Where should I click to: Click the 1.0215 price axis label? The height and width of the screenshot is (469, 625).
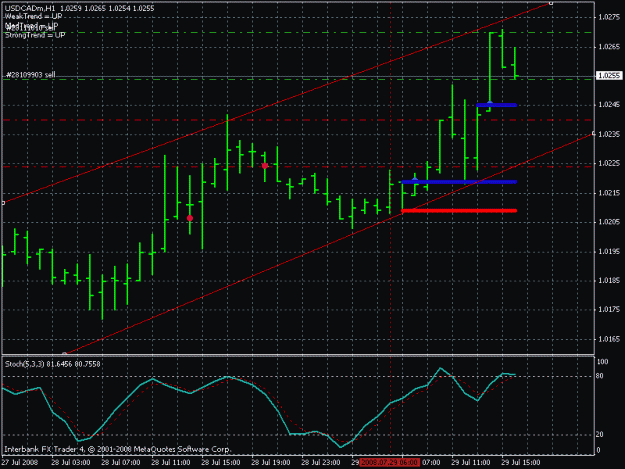609,193
